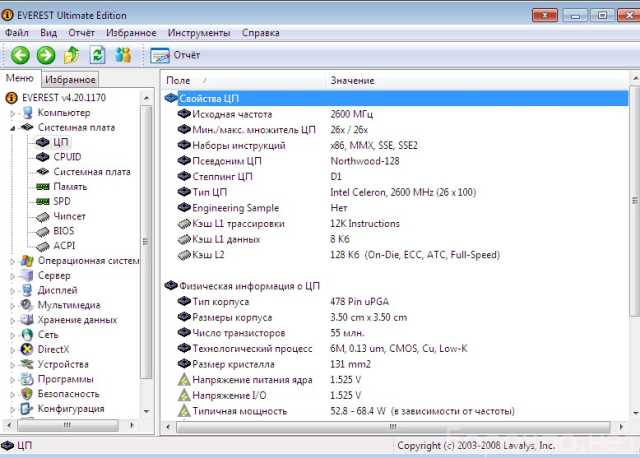The width and height of the screenshot is (640, 458).
Task: Select SPD under Системная плата
Action: pos(62,201)
